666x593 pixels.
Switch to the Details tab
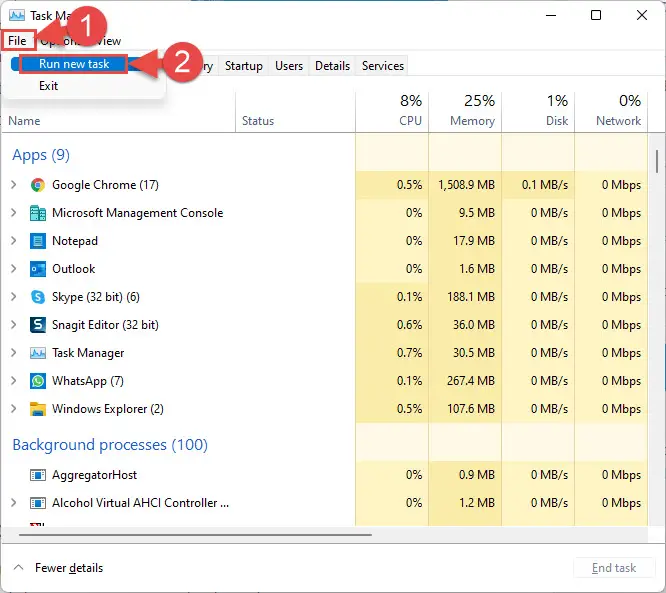(x=332, y=66)
